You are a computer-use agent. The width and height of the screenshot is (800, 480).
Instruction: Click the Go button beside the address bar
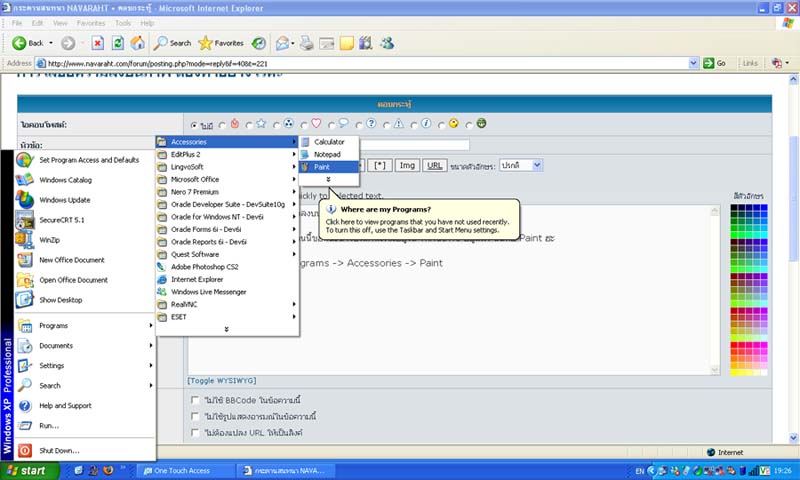click(x=714, y=63)
